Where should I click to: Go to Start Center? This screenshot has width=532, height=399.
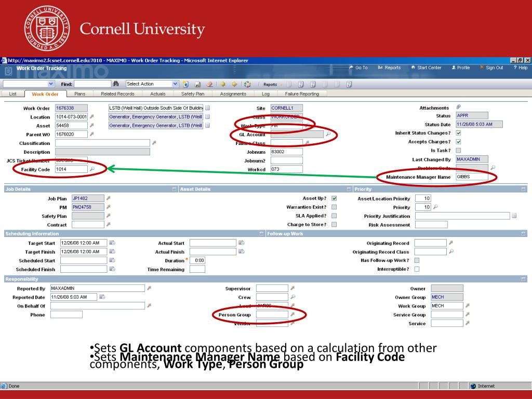[x=426, y=68]
